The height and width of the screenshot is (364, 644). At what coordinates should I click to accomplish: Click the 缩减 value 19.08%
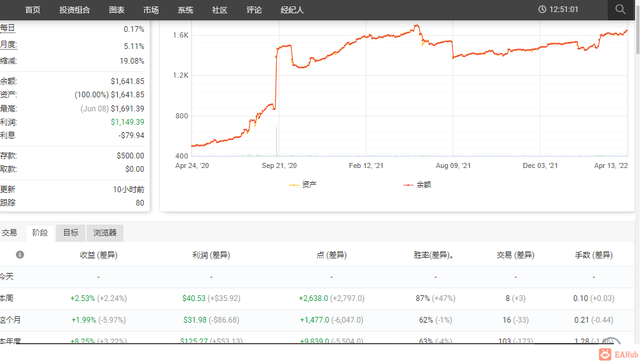[132, 61]
